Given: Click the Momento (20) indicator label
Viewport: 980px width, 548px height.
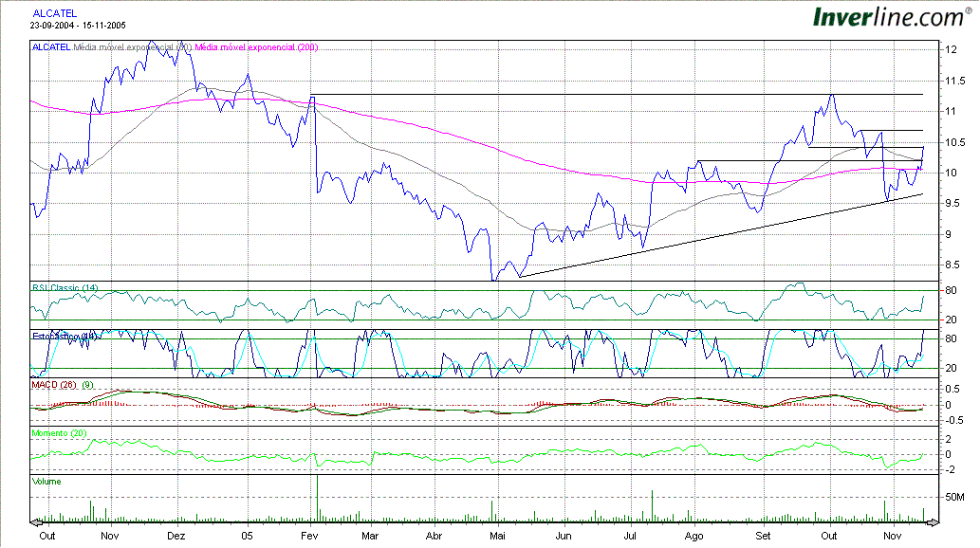Looking at the screenshot, I should click(60, 432).
